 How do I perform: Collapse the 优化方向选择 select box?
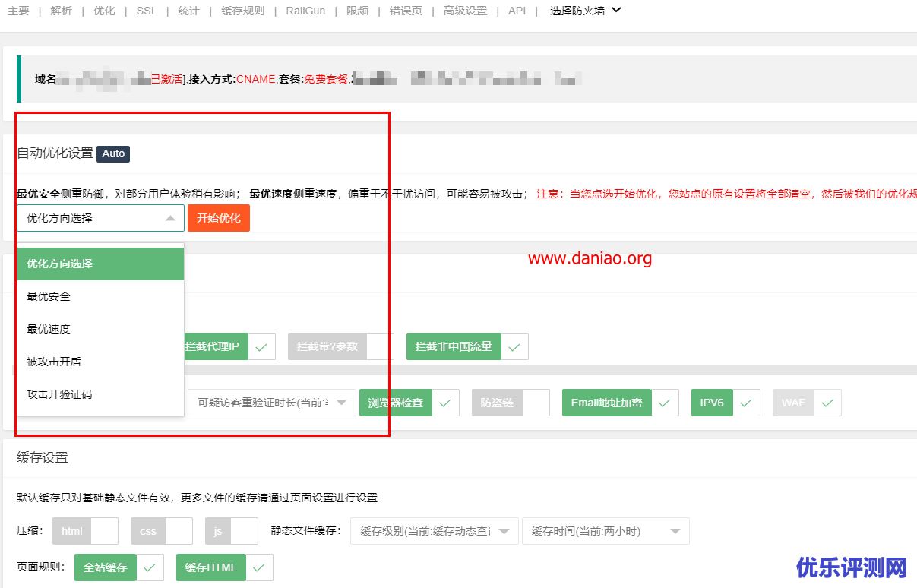(x=100, y=218)
